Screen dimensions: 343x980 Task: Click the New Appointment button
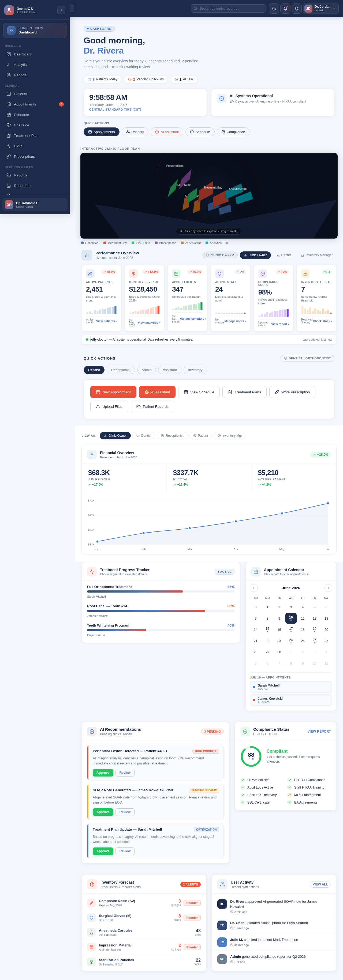[113, 392]
